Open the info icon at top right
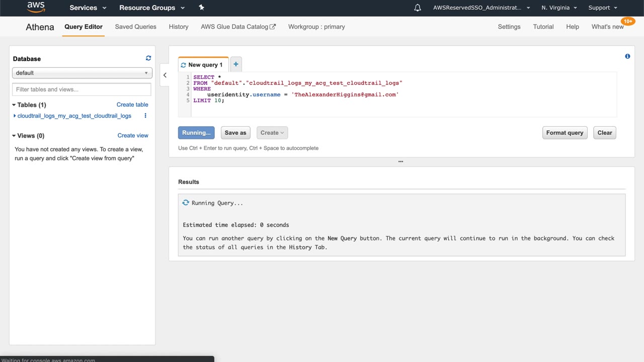644x362 pixels. click(x=627, y=56)
